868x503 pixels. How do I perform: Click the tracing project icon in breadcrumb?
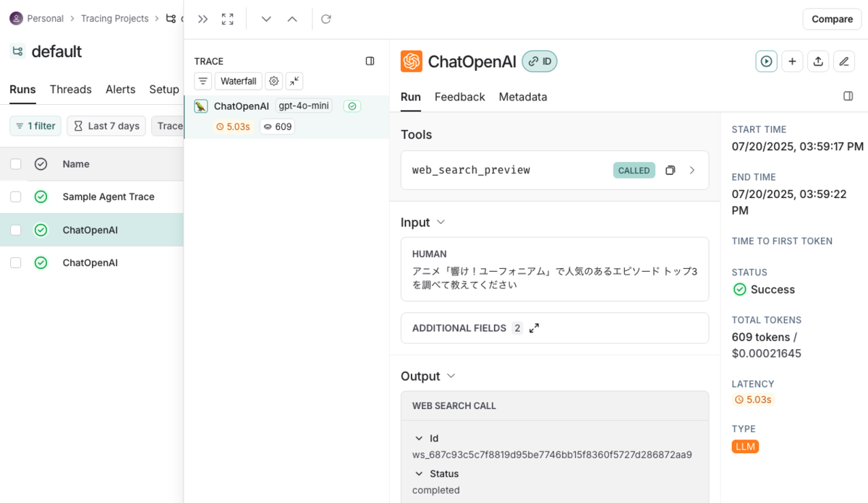tap(171, 18)
